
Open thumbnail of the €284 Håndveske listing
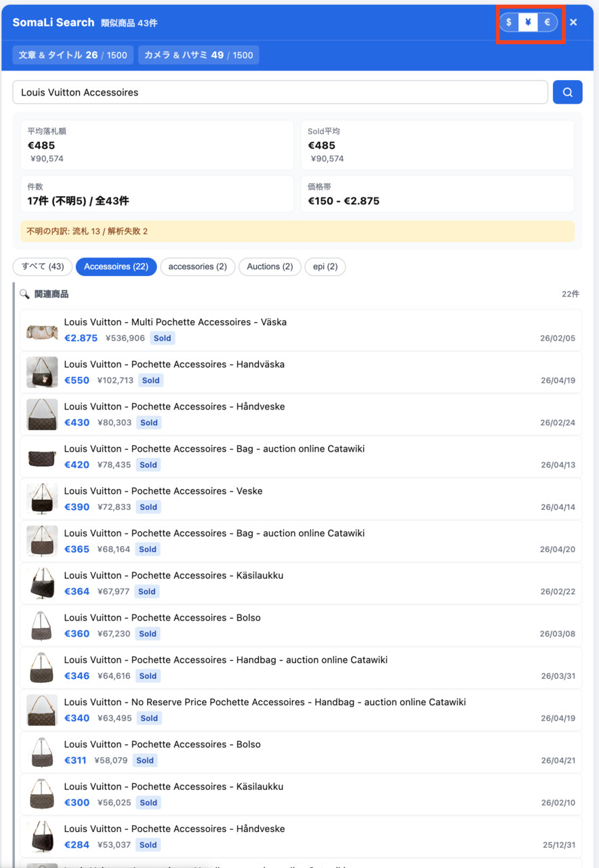[42, 837]
